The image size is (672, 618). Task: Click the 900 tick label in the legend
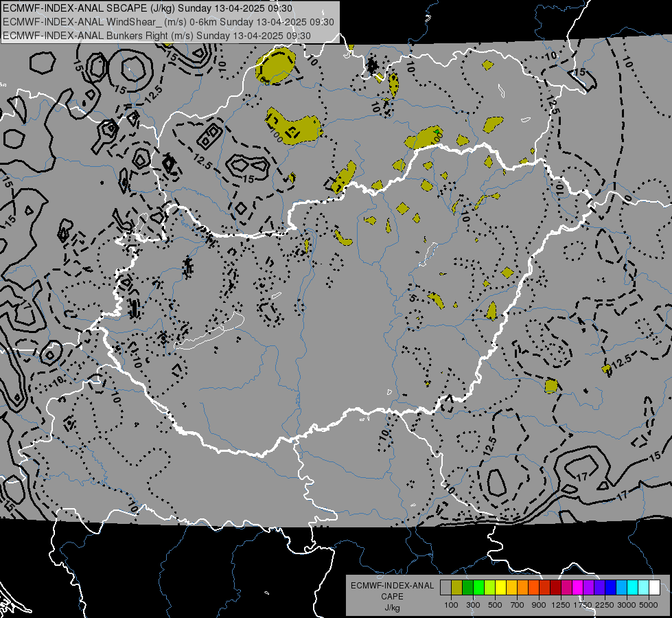tap(539, 605)
